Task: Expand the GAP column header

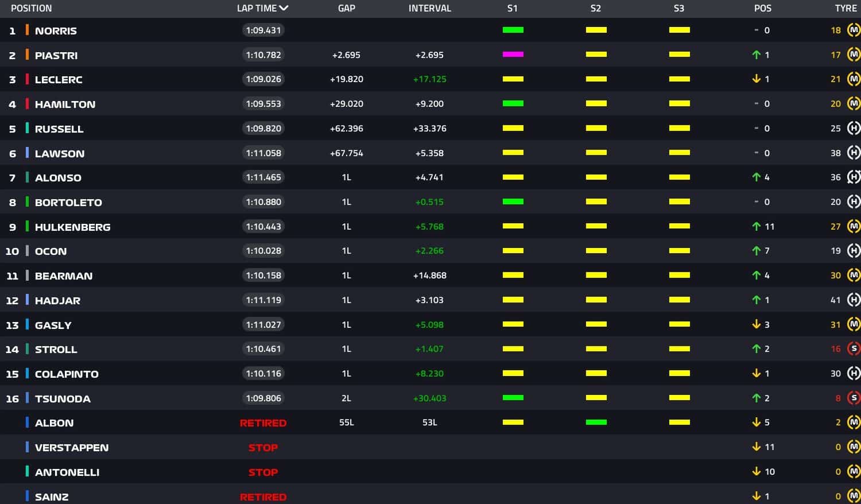Action: 347,8
